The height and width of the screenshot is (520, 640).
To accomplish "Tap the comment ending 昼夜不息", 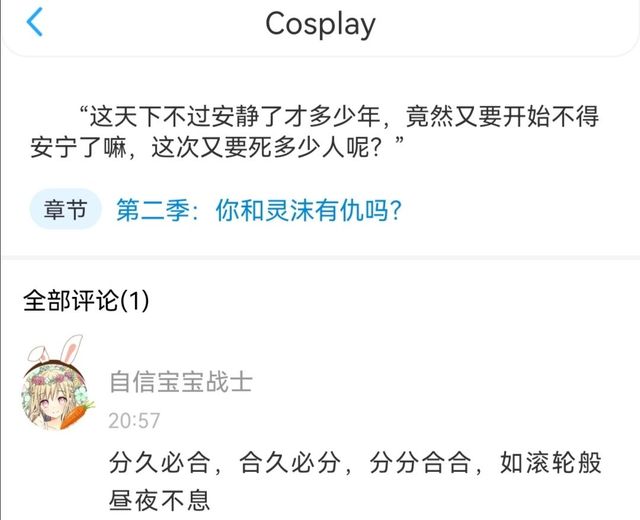I will point(160,500).
